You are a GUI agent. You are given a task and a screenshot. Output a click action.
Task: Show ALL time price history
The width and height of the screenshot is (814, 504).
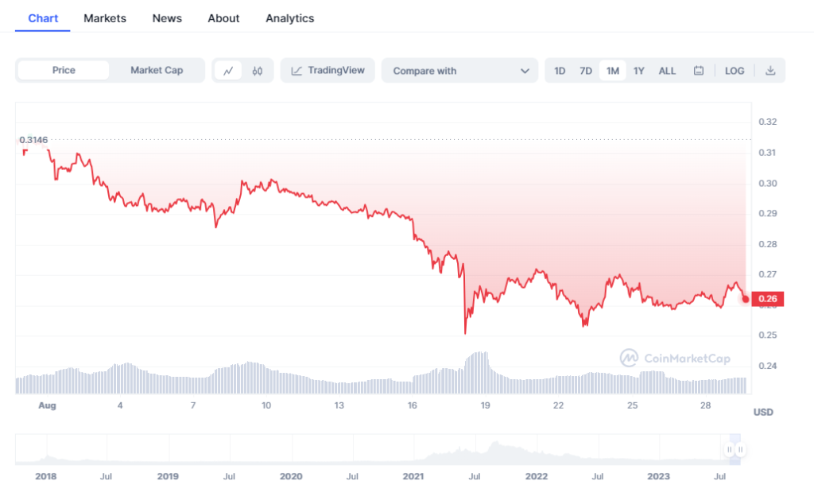[667, 71]
